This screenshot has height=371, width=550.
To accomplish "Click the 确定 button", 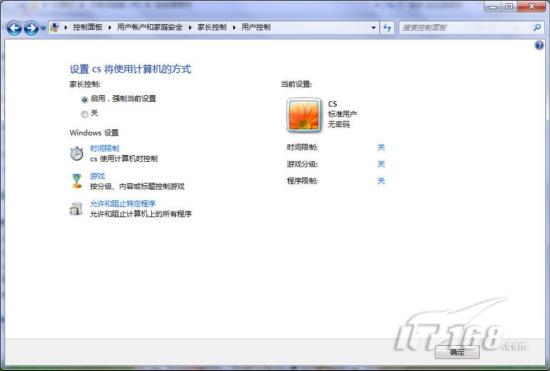I will pos(457,352).
